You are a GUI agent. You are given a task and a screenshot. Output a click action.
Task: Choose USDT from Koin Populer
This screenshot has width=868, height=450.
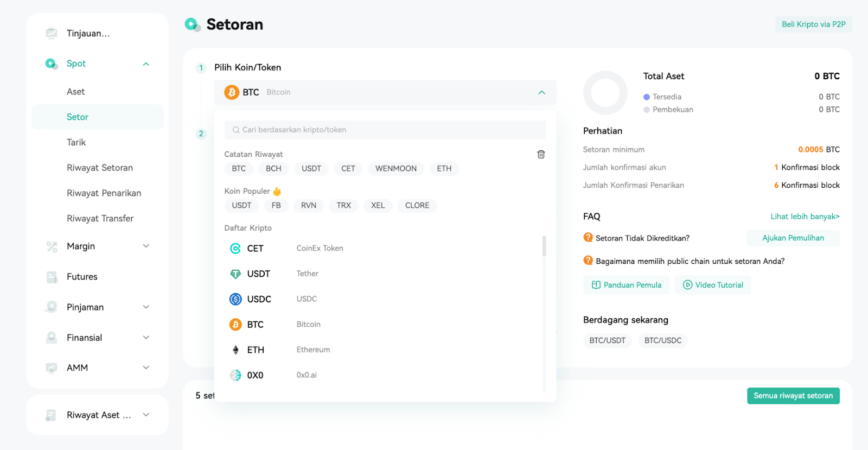(241, 206)
